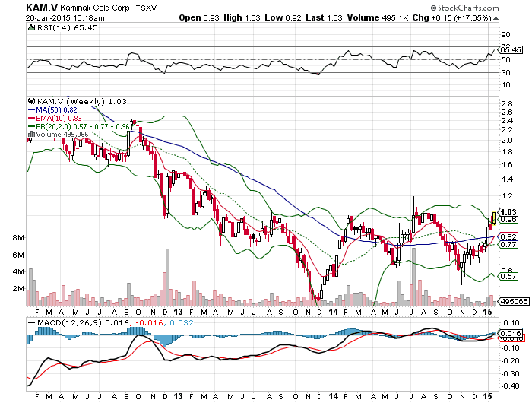Click the Volume 495.1K value in the header
The height and width of the screenshot is (403, 532).
pos(378,17)
